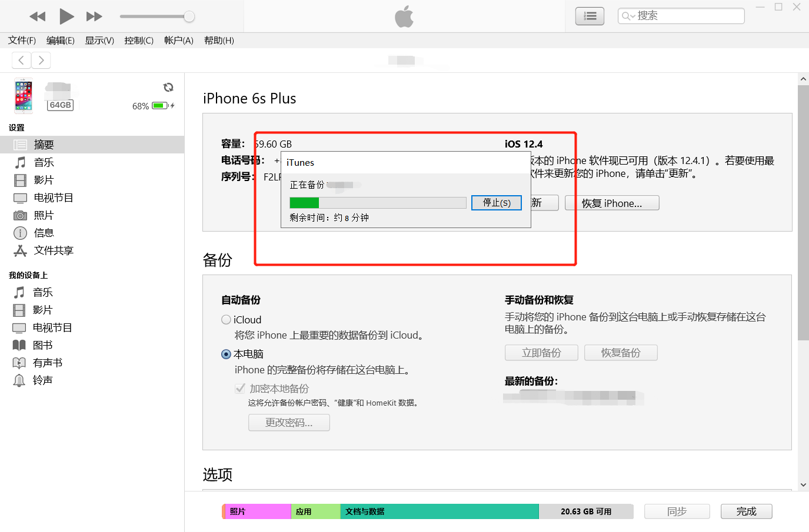Adjust the volume slider knob
This screenshot has height=532, width=809.
tap(189, 16)
